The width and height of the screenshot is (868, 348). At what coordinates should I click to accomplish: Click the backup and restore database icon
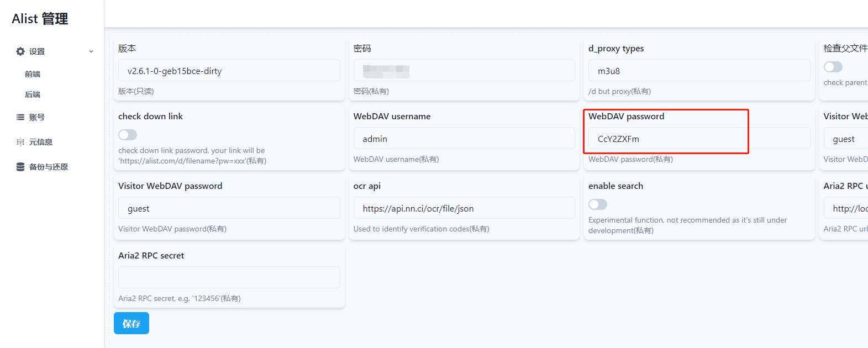(x=20, y=167)
